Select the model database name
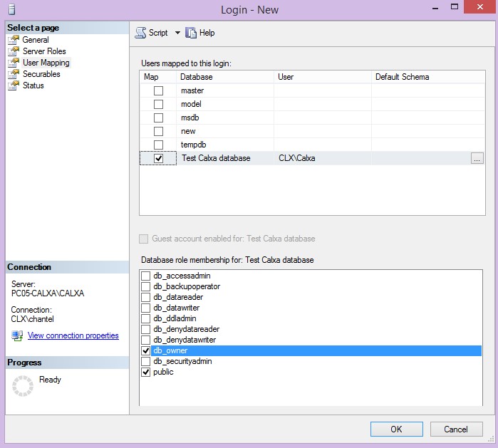Image resolution: width=498 pixels, height=448 pixels. click(191, 104)
